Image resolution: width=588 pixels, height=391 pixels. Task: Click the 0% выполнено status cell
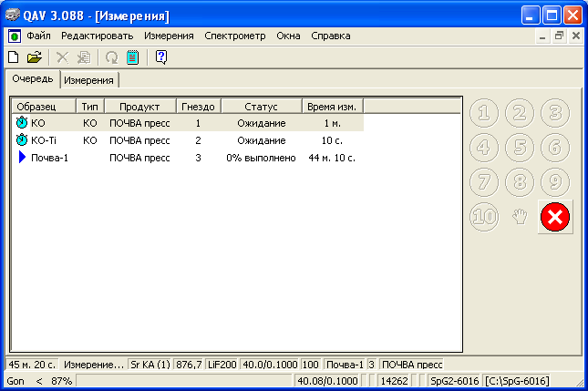pos(261,158)
